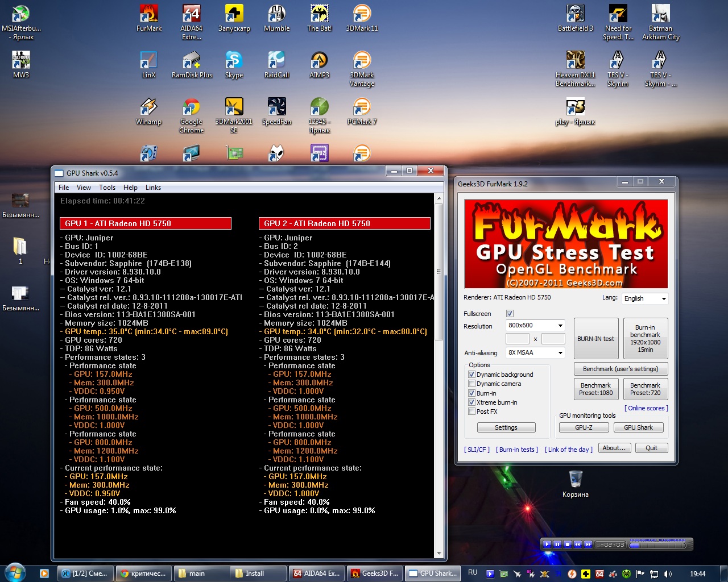Image resolution: width=728 pixels, height=582 pixels.
Task: Follow the Online scores link
Action: tap(646, 408)
